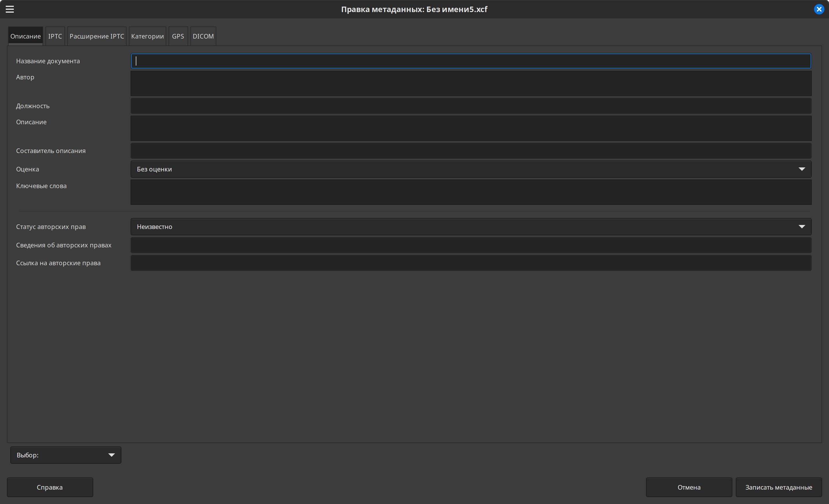The height and width of the screenshot is (504, 829).
Task: Focus the Описание text area
Action: 471,128
